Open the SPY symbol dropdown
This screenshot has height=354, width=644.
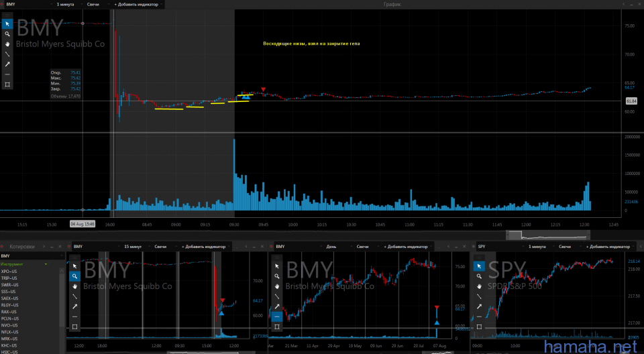[x=499, y=247]
